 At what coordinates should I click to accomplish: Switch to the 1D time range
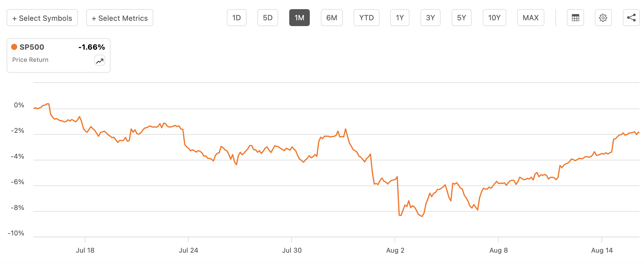(x=237, y=18)
